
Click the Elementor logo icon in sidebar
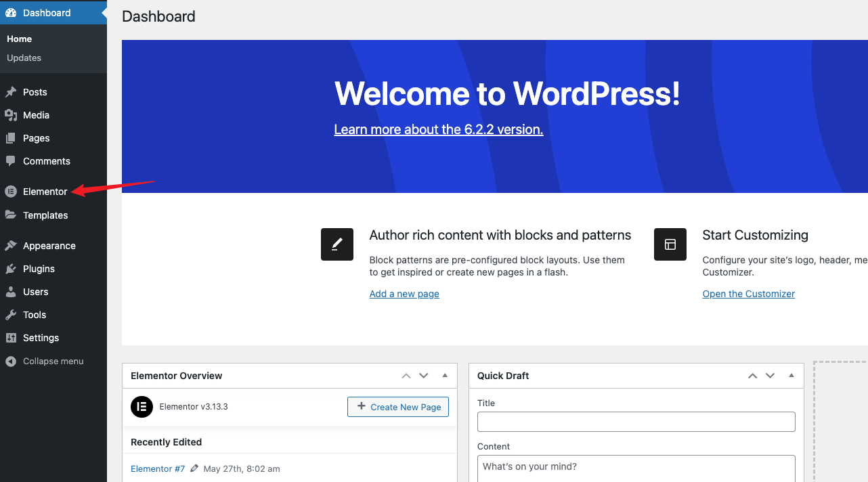point(11,192)
